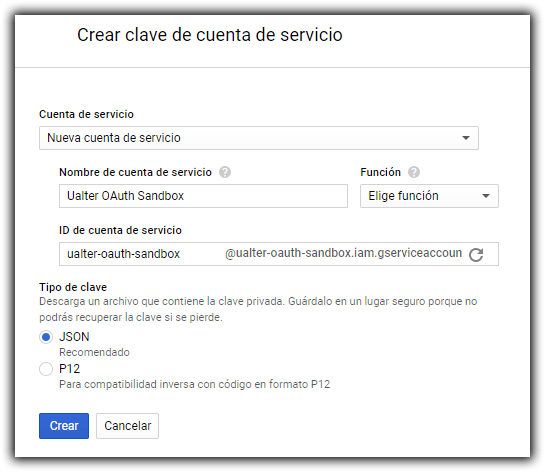Select the JSON key type radio button
545x472 pixels.
coord(46,337)
